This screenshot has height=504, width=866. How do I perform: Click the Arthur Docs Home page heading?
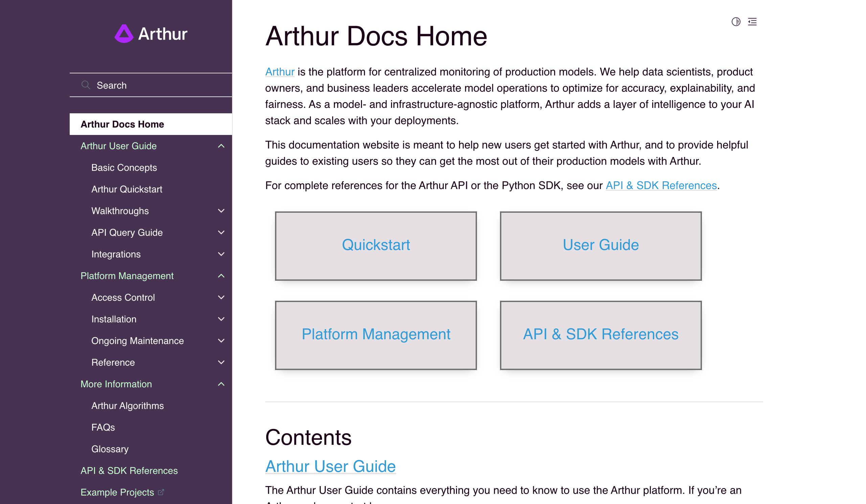(376, 36)
